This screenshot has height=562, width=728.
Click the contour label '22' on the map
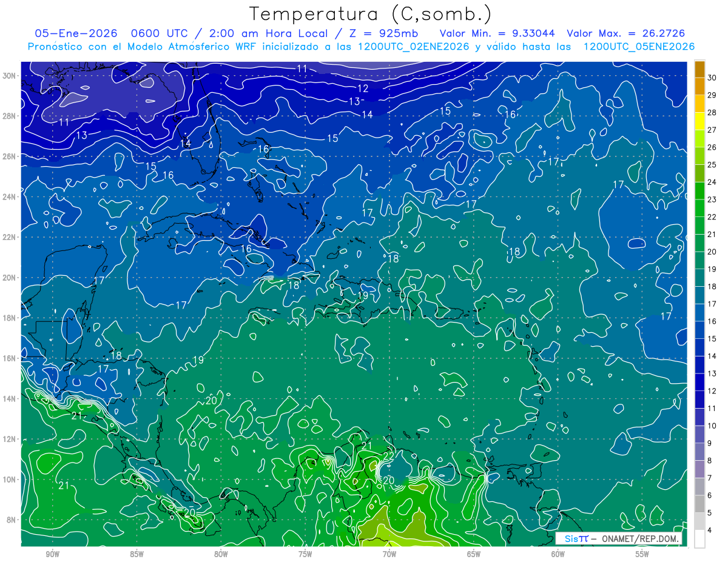pyautogui.click(x=389, y=455)
